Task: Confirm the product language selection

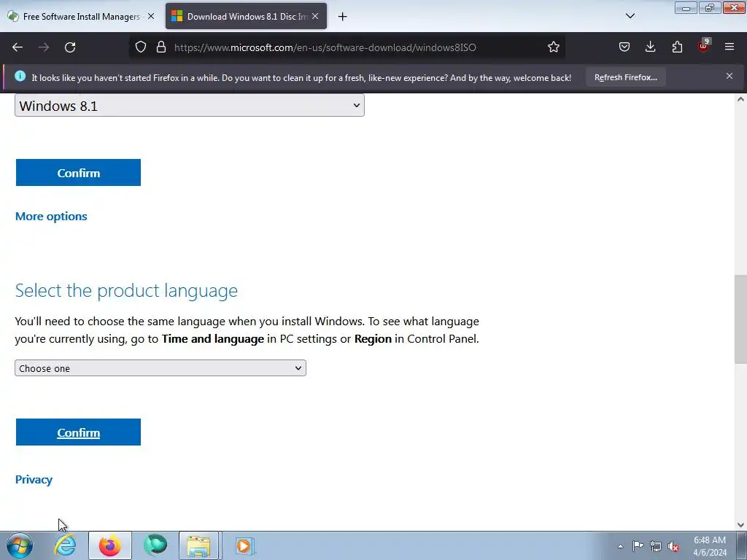Action: pos(78,432)
